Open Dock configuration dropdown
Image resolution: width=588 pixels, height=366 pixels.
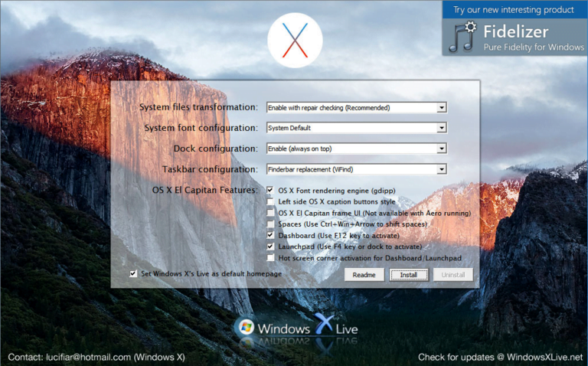point(357,149)
